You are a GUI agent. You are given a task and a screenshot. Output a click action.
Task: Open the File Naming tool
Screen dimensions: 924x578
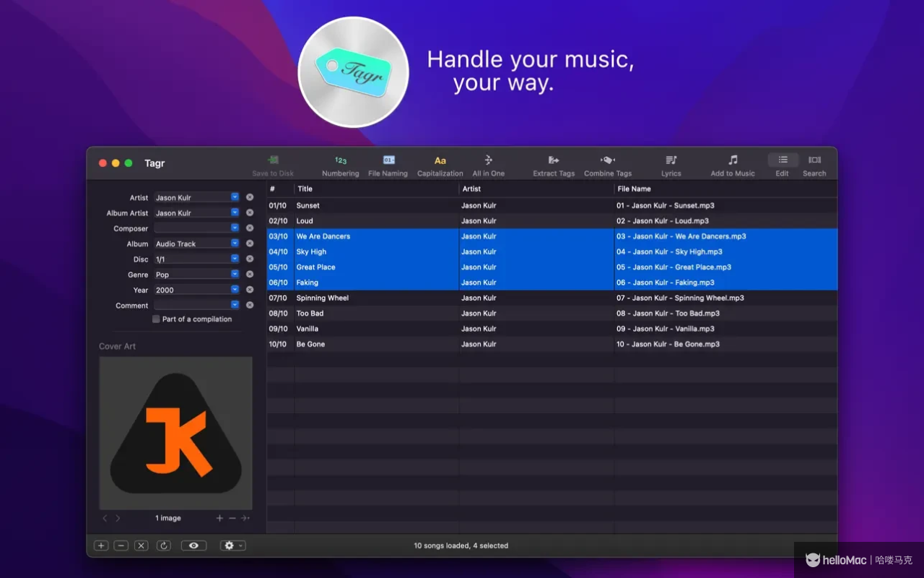pos(388,165)
